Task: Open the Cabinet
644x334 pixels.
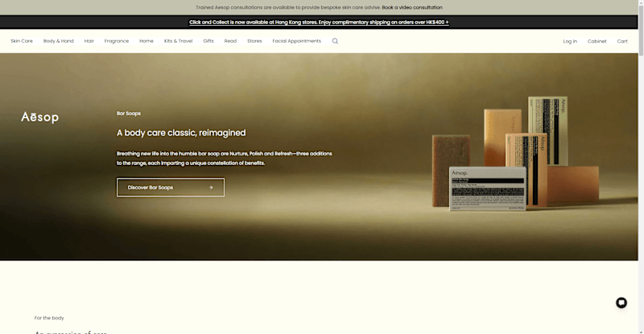Action: pos(597,41)
